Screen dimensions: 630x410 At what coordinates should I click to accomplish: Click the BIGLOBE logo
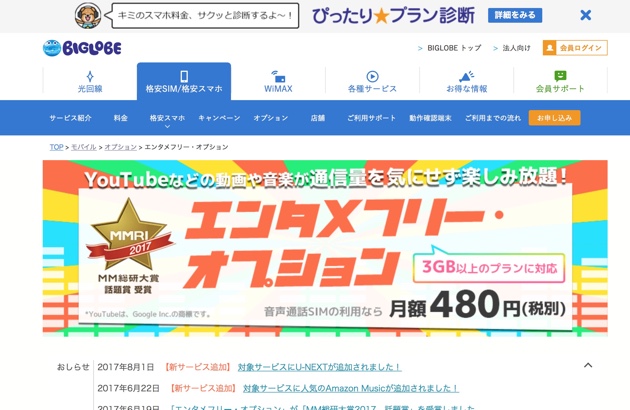tap(82, 48)
